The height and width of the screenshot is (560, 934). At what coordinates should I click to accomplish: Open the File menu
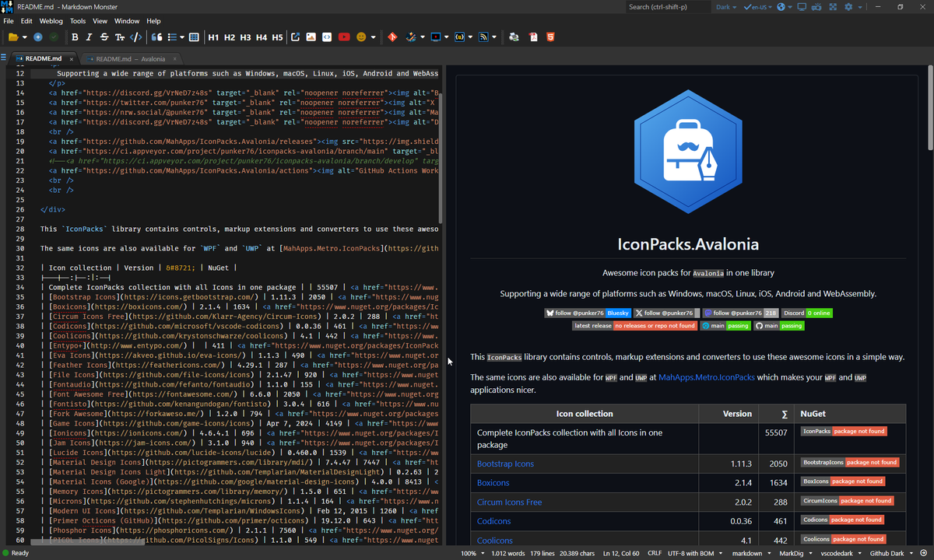tap(9, 21)
